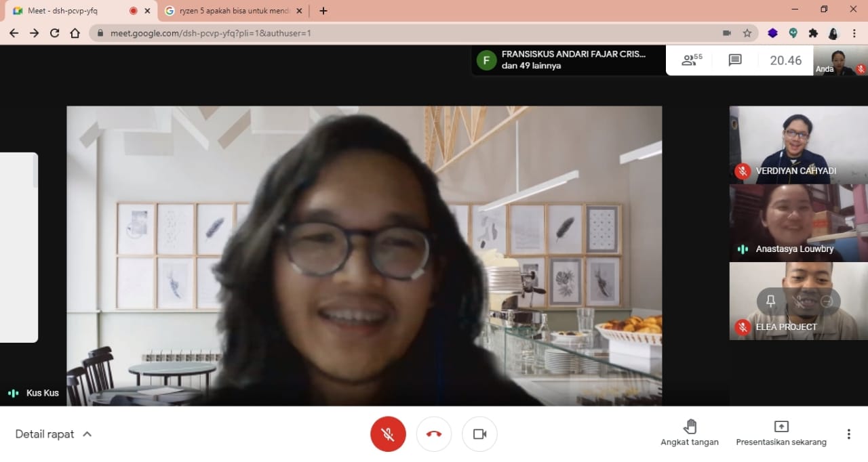
Task: Turn off the camera button
Action: point(479,434)
